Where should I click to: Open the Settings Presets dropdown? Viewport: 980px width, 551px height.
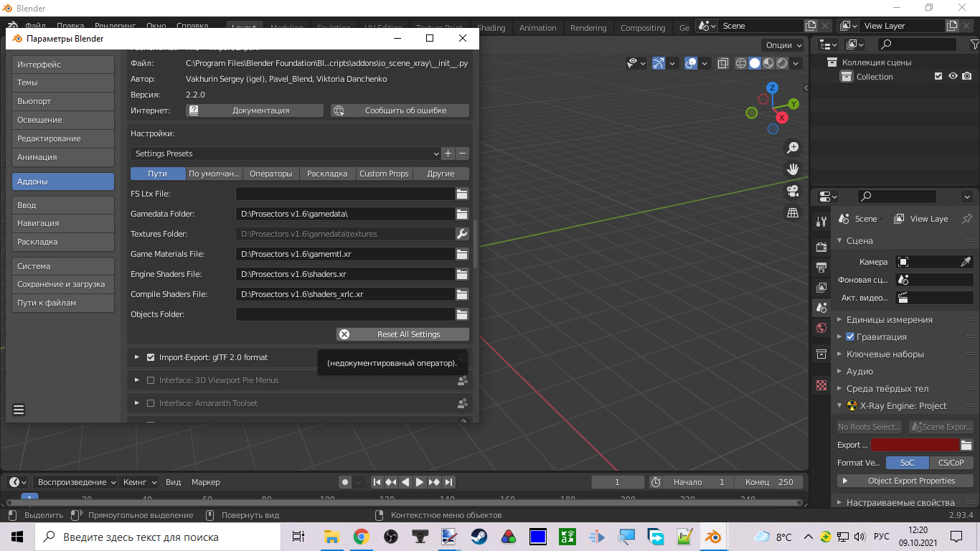click(x=286, y=154)
